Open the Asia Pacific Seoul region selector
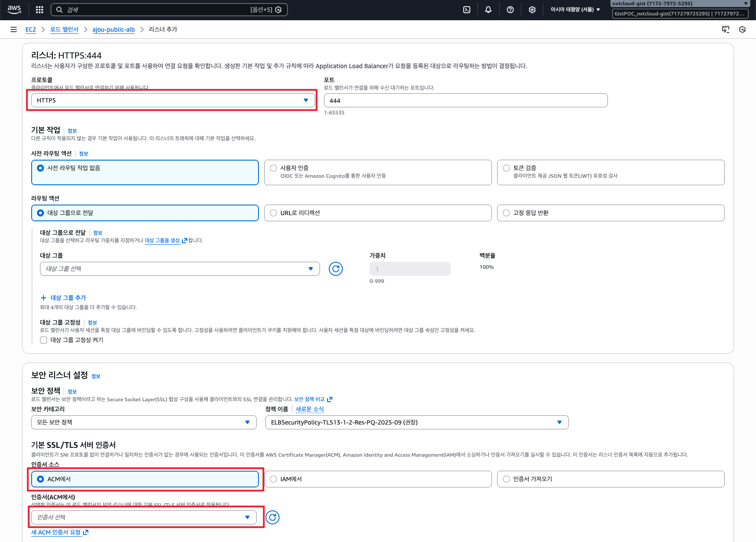Screen dimensions: 756x542 pos(575,10)
